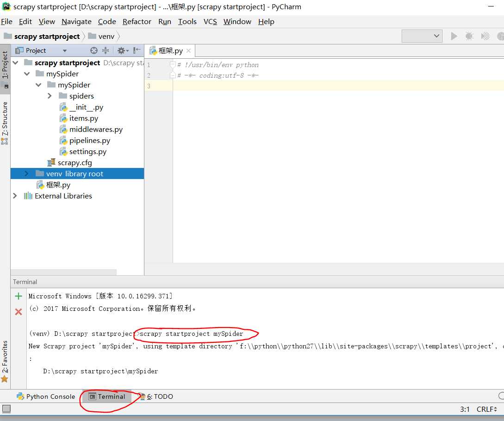Open the Help menu
Image resolution: width=504 pixels, height=421 pixels.
[266, 22]
